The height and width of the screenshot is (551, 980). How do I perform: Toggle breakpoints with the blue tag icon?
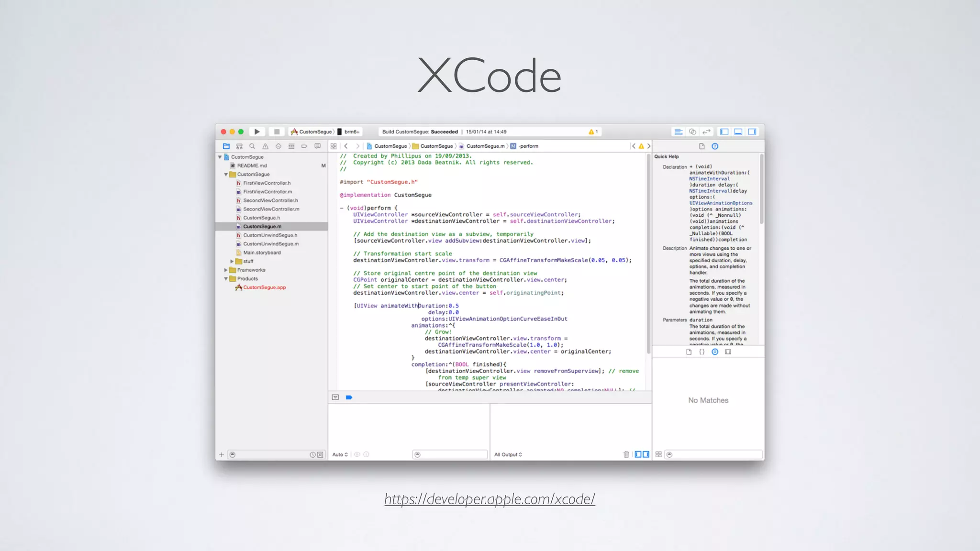click(x=349, y=397)
